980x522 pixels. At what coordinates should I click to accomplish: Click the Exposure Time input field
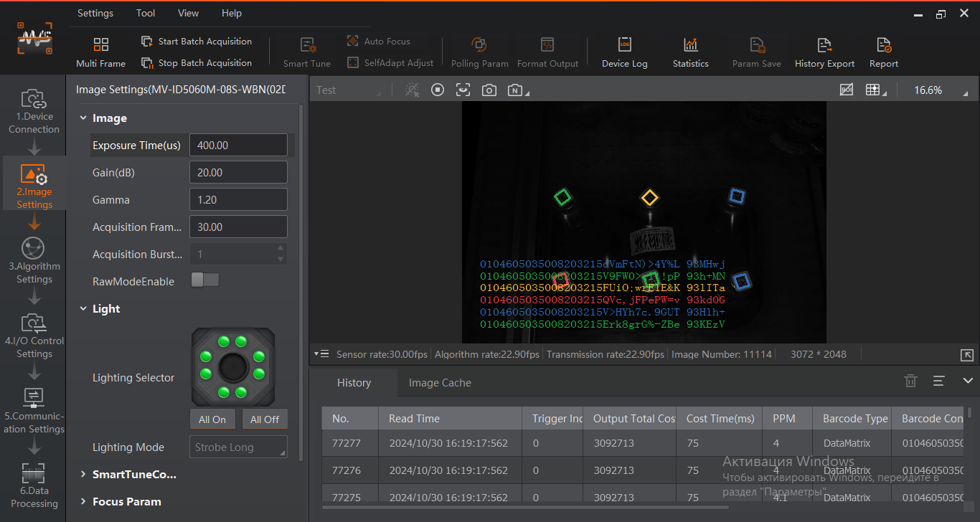[238, 145]
